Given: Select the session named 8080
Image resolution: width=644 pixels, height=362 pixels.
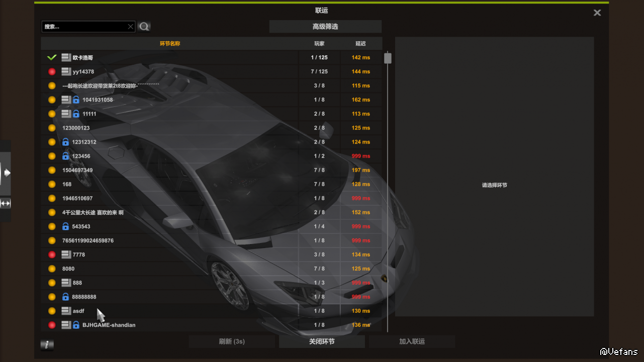Looking at the screenshot, I should click(212, 269).
